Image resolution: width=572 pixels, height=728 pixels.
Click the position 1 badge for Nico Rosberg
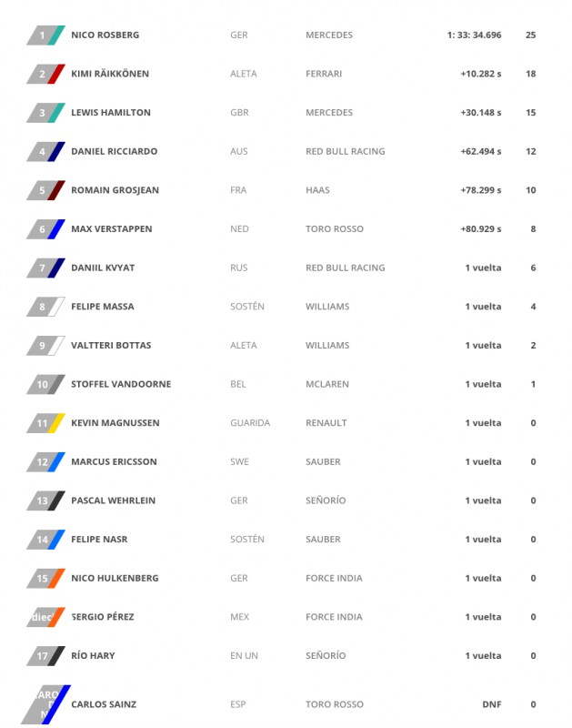45,35
